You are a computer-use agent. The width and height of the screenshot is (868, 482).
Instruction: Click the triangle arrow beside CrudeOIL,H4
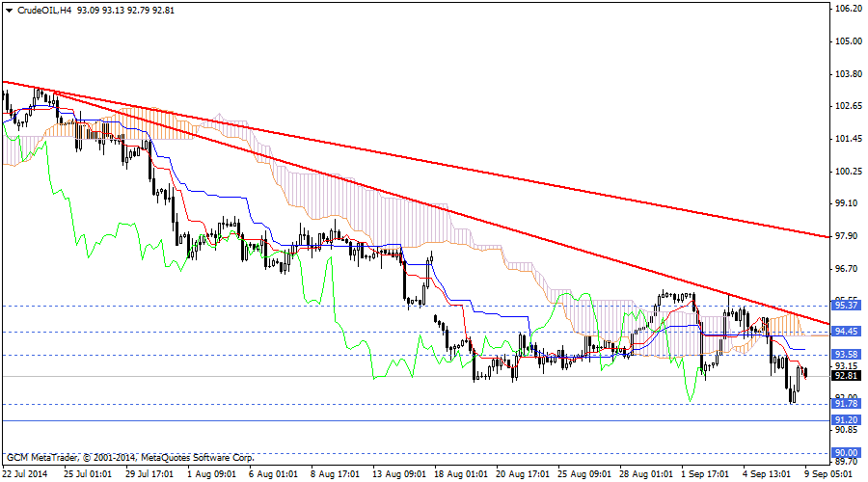[x=8, y=12]
